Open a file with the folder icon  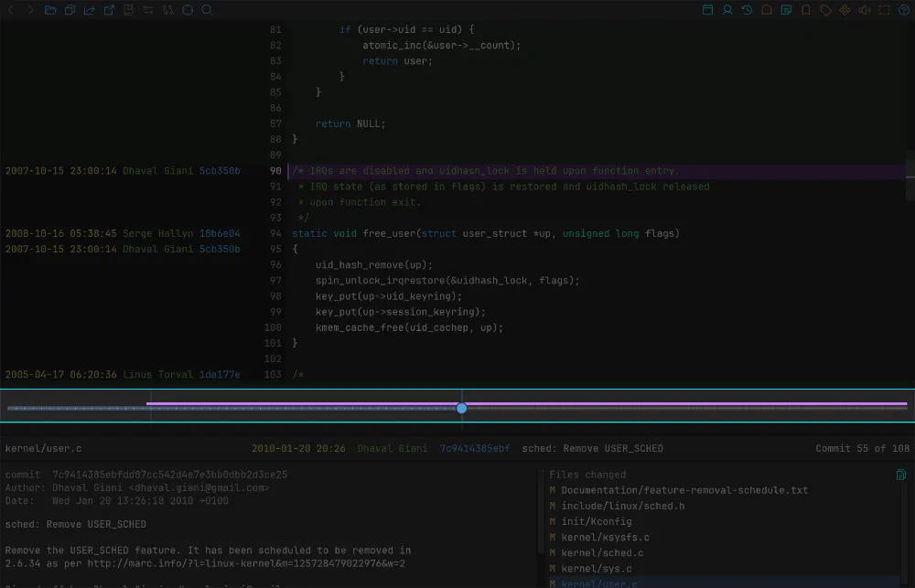(x=50, y=10)
